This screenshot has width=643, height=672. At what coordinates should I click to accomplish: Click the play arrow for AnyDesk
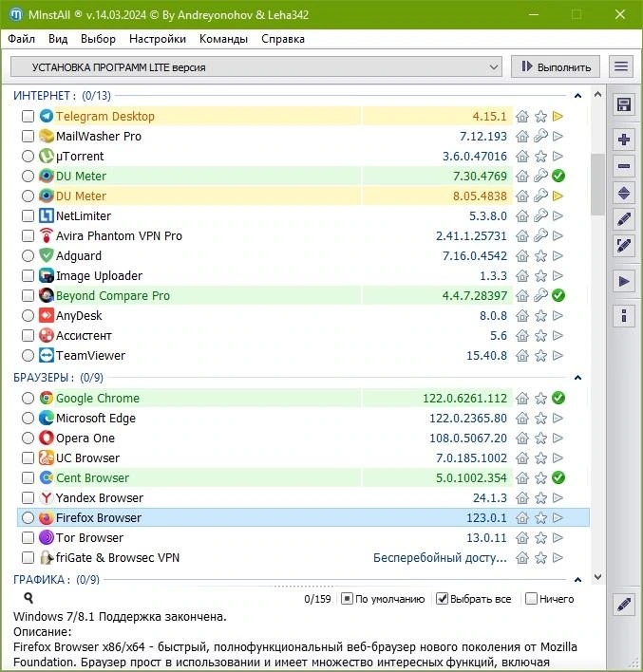[x=558, y=315]
